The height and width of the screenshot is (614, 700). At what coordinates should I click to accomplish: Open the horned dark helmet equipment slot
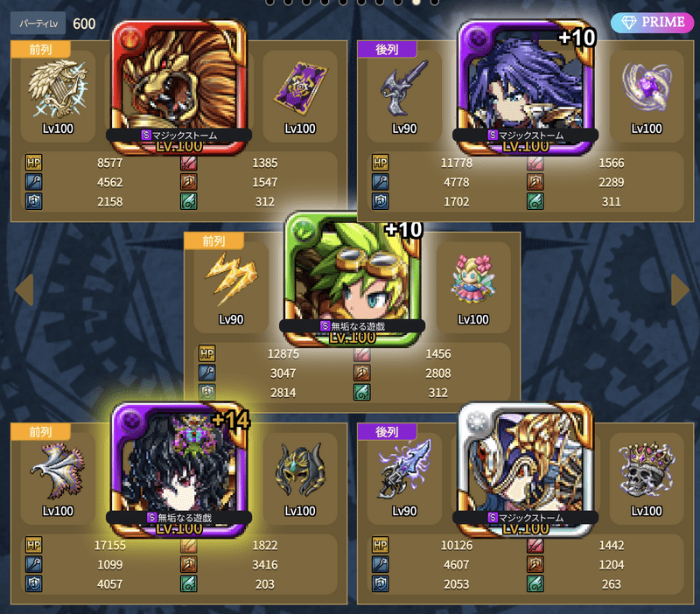[300, 478]
